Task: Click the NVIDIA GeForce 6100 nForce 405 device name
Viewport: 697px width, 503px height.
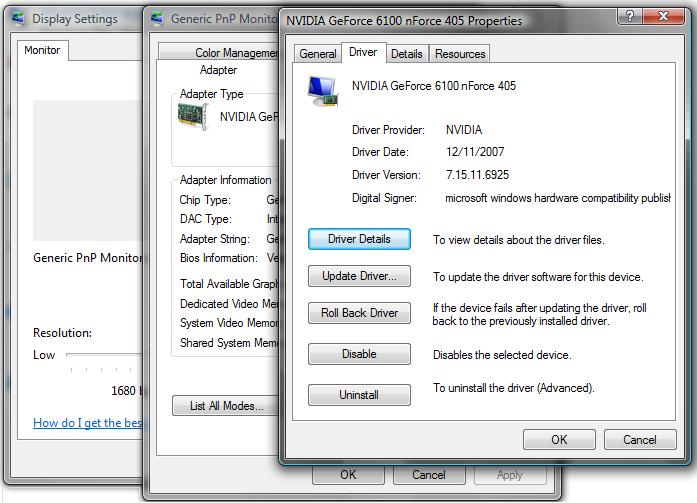Action: (434, 86)
